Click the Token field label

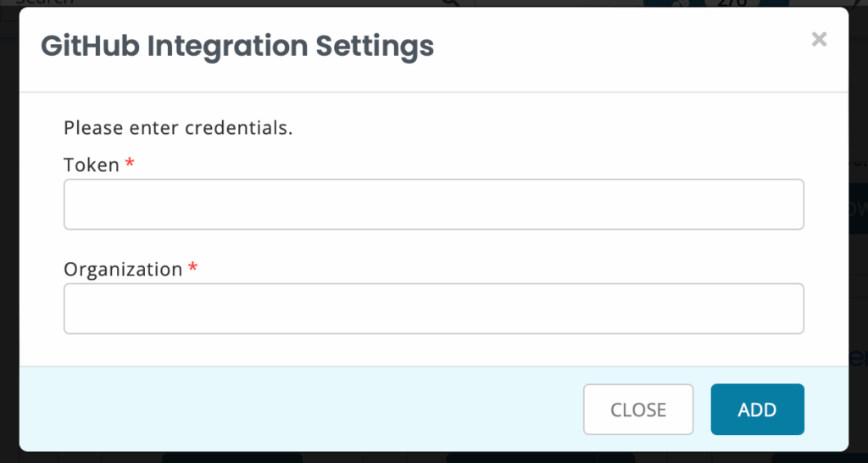pos(92,165)
